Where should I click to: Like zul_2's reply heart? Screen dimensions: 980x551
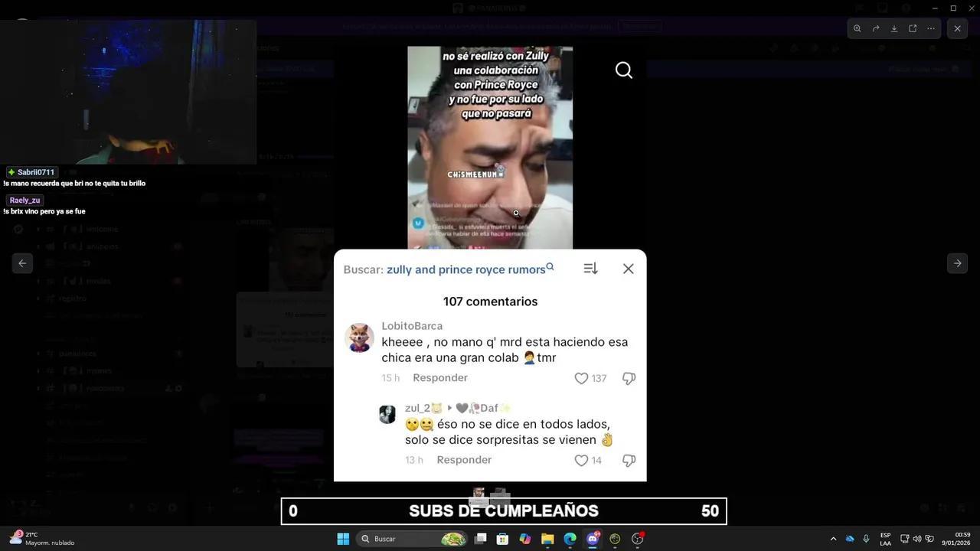pyautogui.click(x=581, y=461)
